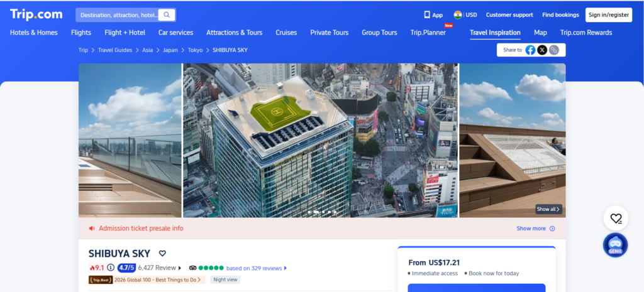
Task: Click the speaker announcement icon
Action: click(x=92, y=229)
